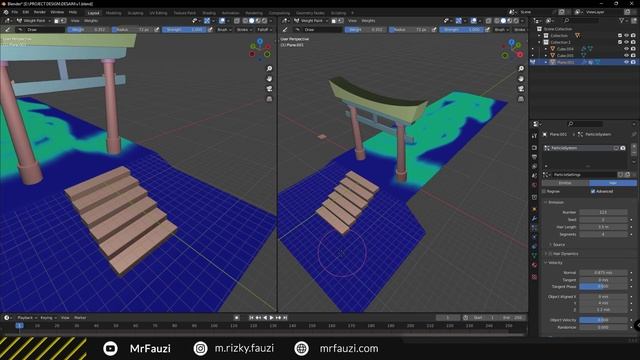Open Particle properties tab icon

[x=534, y=228]
